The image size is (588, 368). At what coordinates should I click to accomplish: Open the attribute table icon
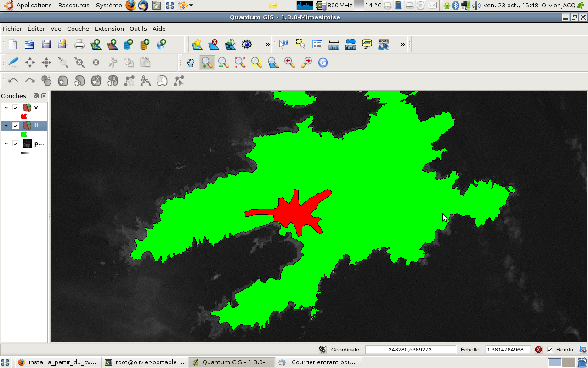point(317,44)
